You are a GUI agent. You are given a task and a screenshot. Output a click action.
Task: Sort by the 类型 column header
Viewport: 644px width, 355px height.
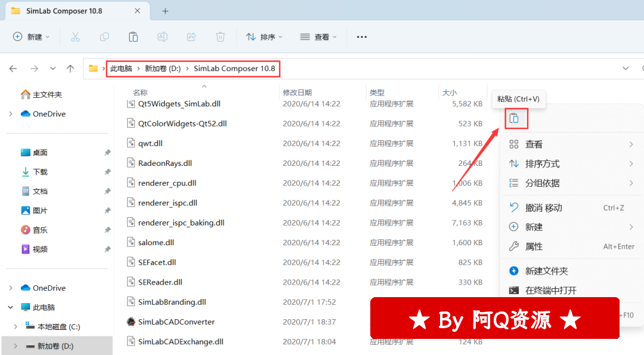(377, 92)
